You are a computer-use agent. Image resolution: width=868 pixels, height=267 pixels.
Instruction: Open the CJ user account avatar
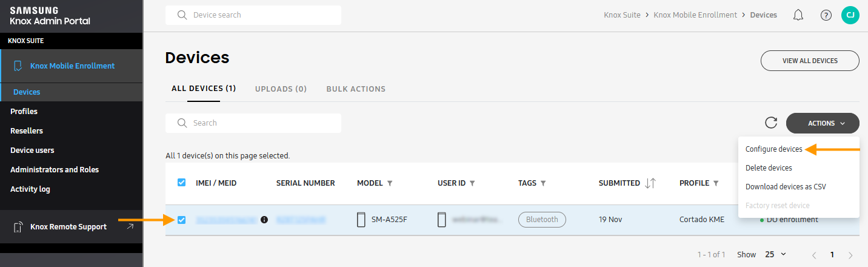850,15
